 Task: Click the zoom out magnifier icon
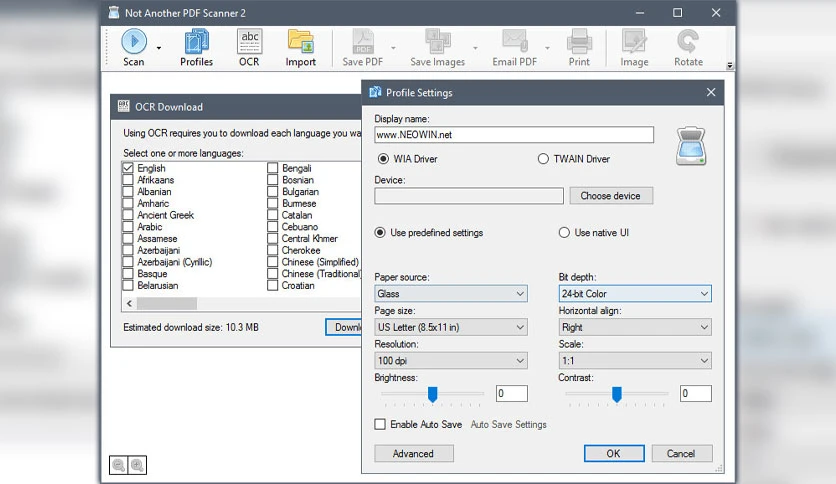tap(119, 465)
